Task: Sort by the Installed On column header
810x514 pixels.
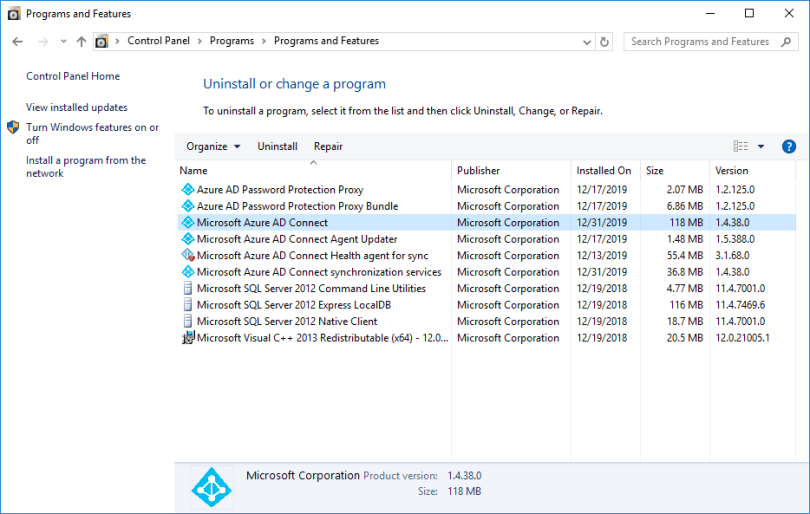Action: [x=604, y=170]
